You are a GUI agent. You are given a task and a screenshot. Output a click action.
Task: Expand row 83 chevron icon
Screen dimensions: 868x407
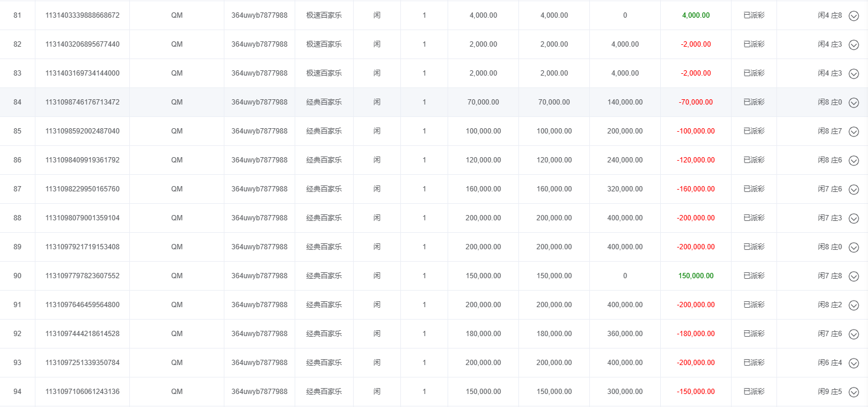pos(853,74)
